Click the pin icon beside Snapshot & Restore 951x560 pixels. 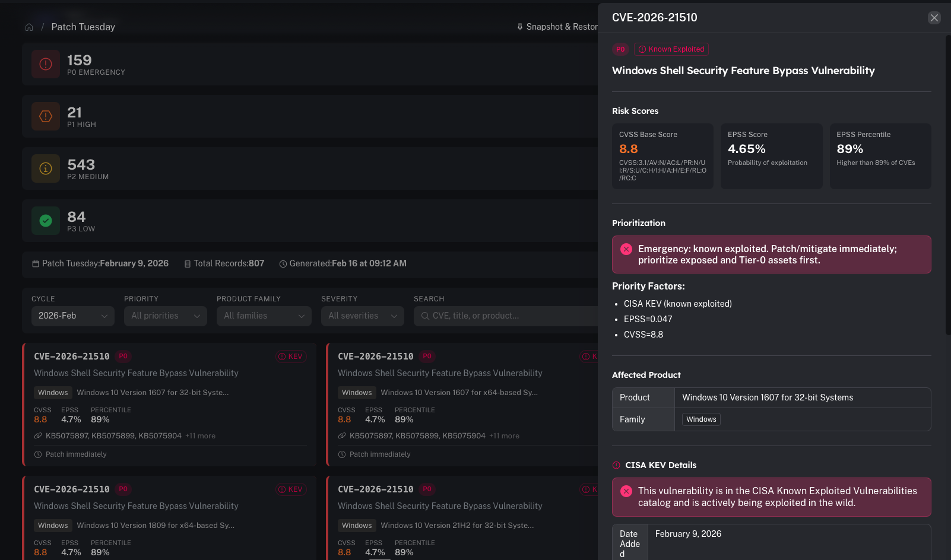[x=519, y=26]
